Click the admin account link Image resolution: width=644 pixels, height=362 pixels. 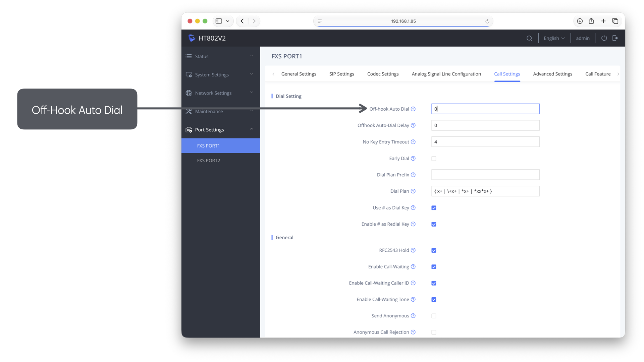point(583,38)
